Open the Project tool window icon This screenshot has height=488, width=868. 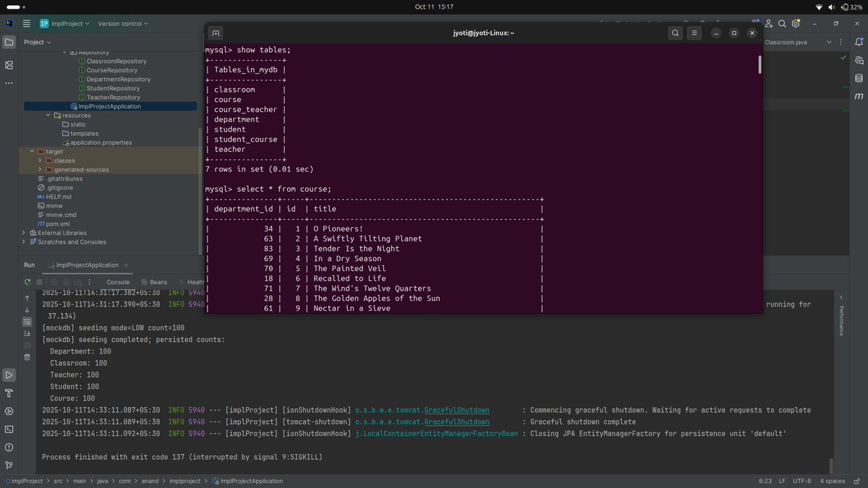(9, 42)
